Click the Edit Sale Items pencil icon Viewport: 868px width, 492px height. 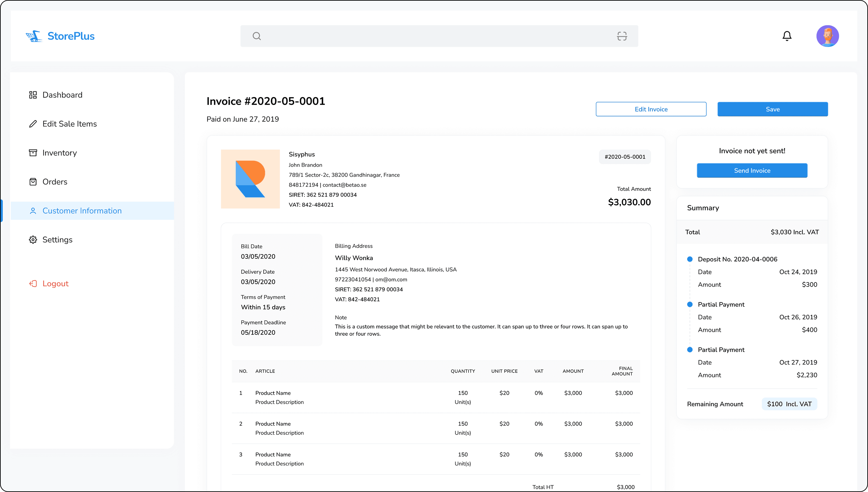click(33, 124)
